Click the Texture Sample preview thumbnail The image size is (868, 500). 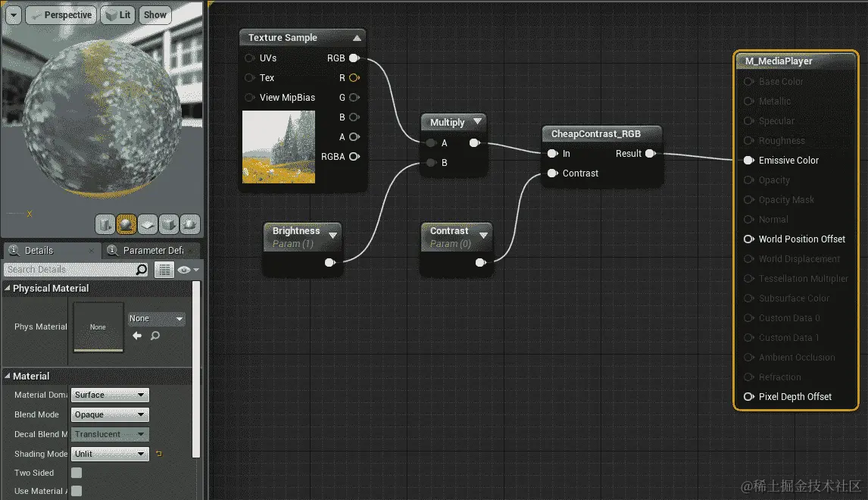pyautogui.click(x=279, y=147)
